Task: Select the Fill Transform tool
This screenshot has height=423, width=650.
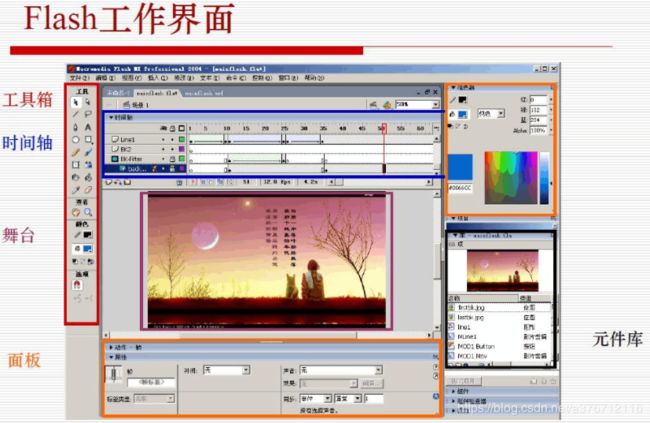Action: (88, 165)
